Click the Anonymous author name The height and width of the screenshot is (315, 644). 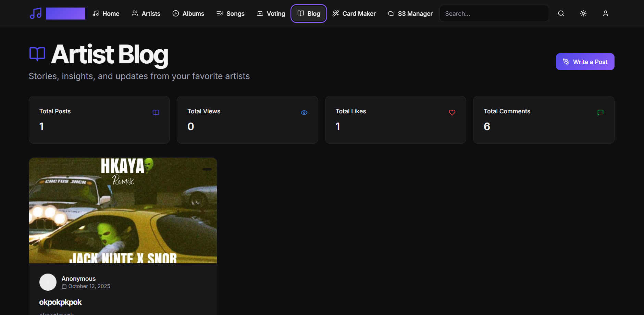(x=79, y=279)
